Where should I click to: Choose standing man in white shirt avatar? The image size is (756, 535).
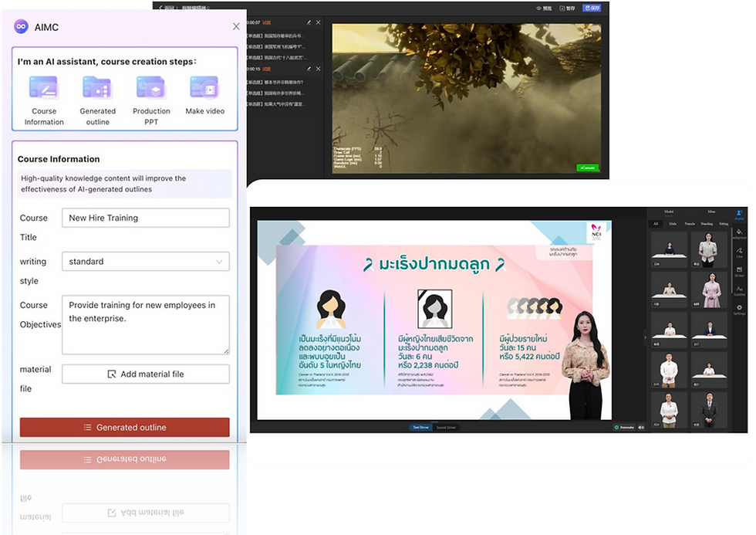670,370
